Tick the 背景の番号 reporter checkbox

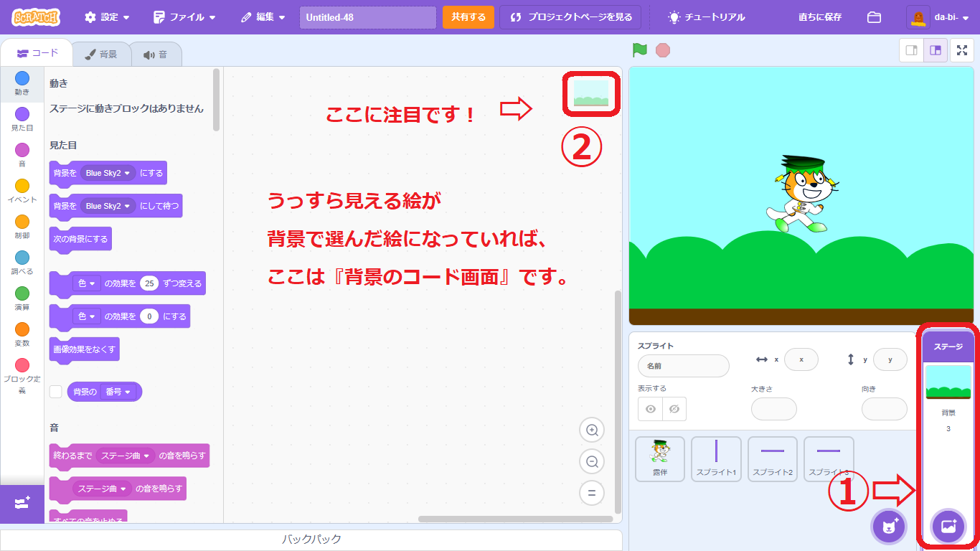[55, 392]
